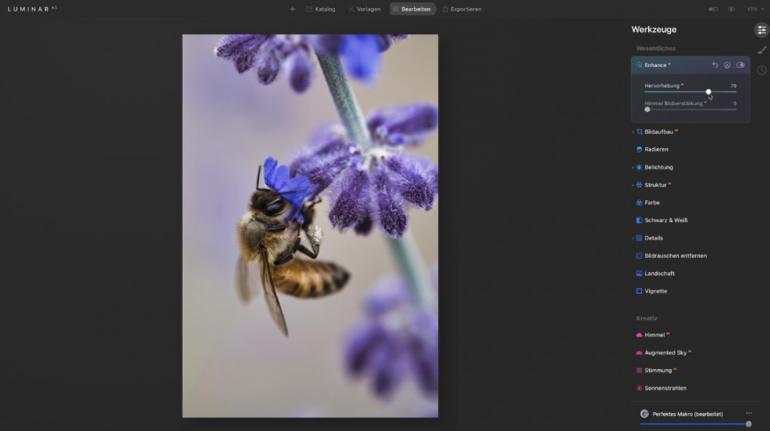Screen dimensions: 770x431
Task: Click the plus icon to add photos
Action: (x=292, y=9)
